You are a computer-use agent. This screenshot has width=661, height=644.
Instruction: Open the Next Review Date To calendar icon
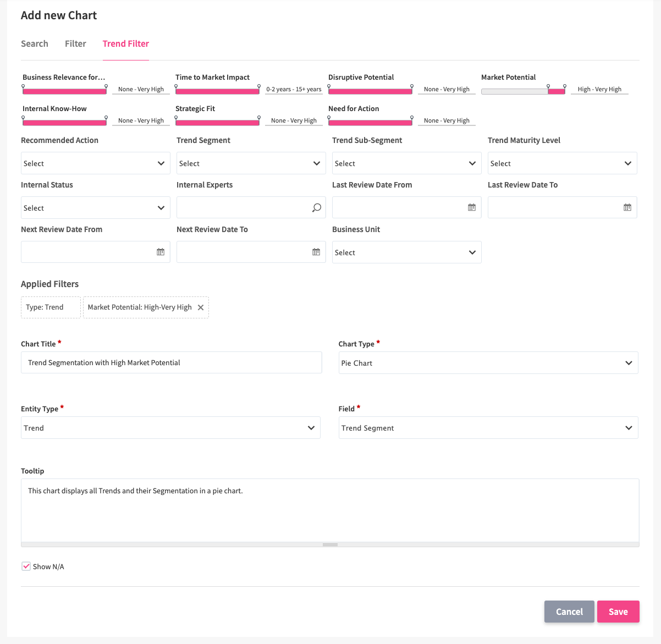pos(316,252)
